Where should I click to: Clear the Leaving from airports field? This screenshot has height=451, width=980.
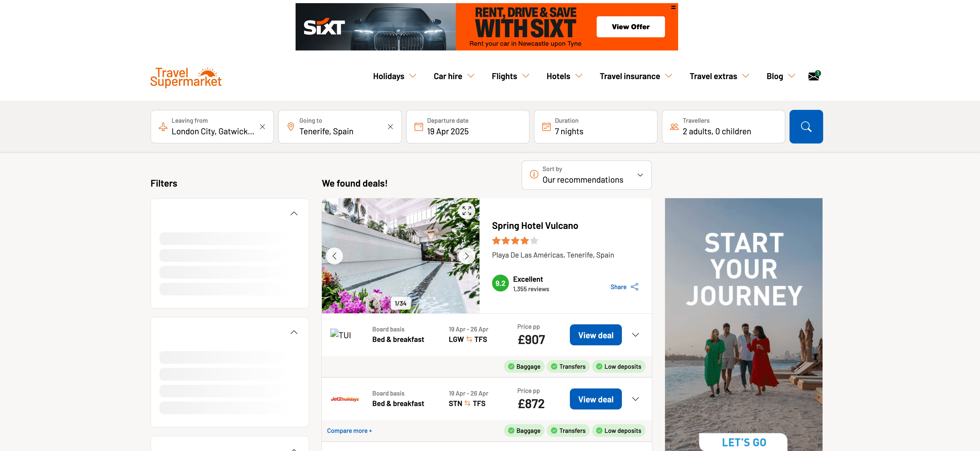[262, 126]
